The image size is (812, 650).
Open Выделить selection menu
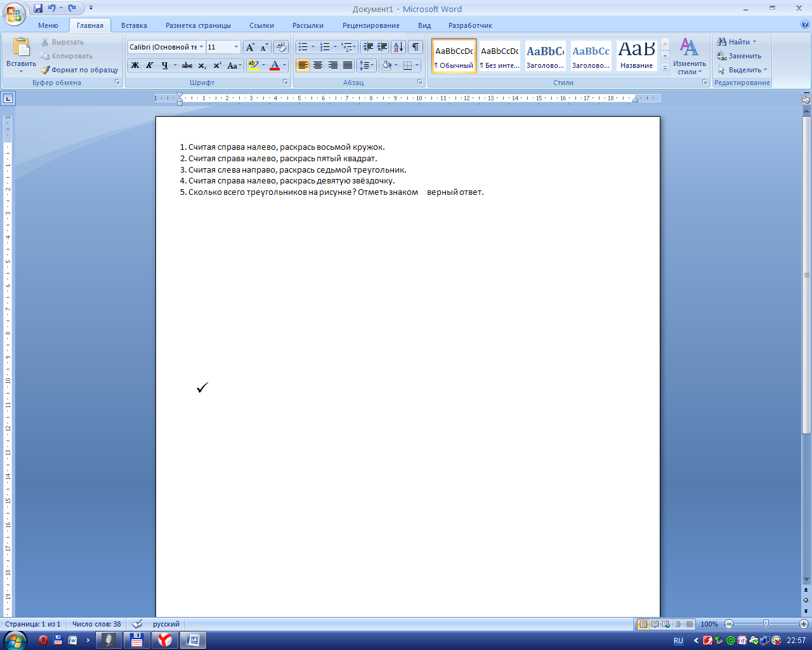743,70
